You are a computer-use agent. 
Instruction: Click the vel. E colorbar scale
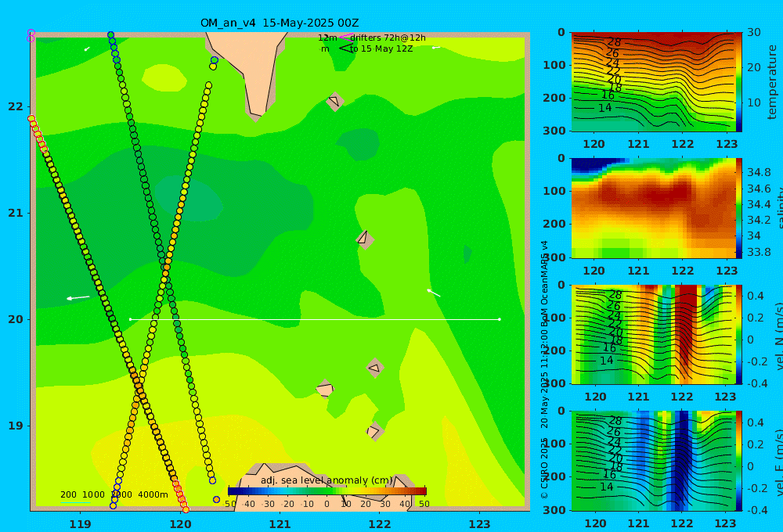(x=739, y=461)
